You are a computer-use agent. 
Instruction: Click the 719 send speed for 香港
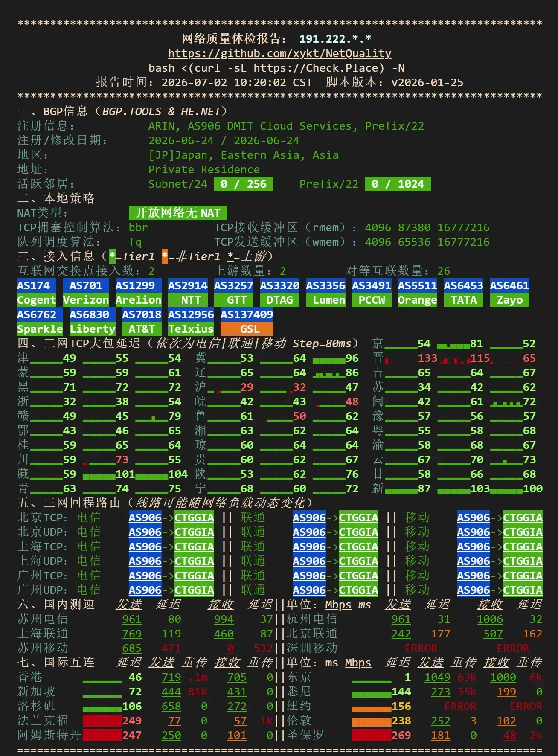coord(171,677)
